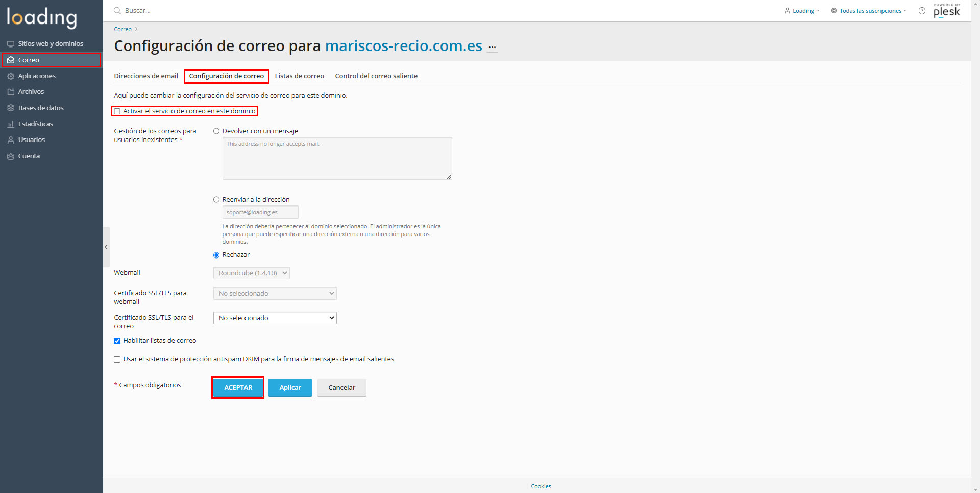Click the Archivos folder icon in sidebar
This screenshot has width=980, height=493.
coord(11,92)
